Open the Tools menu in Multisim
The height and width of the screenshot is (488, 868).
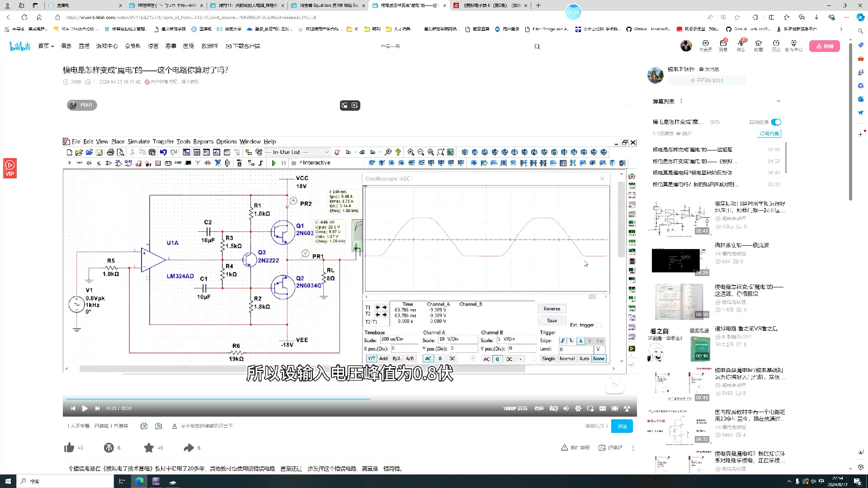coord(183,141)
